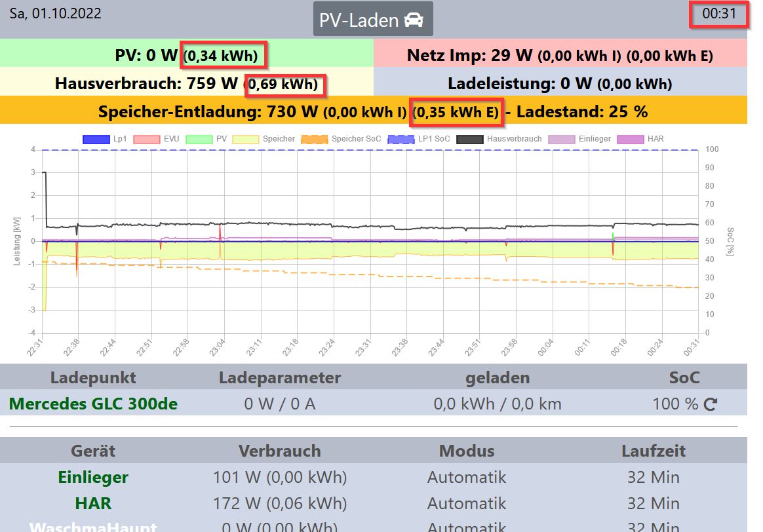Click the Automatik mode for HAR
The height and width of the screenshot is (532, 763).
(x=467, y=503)
